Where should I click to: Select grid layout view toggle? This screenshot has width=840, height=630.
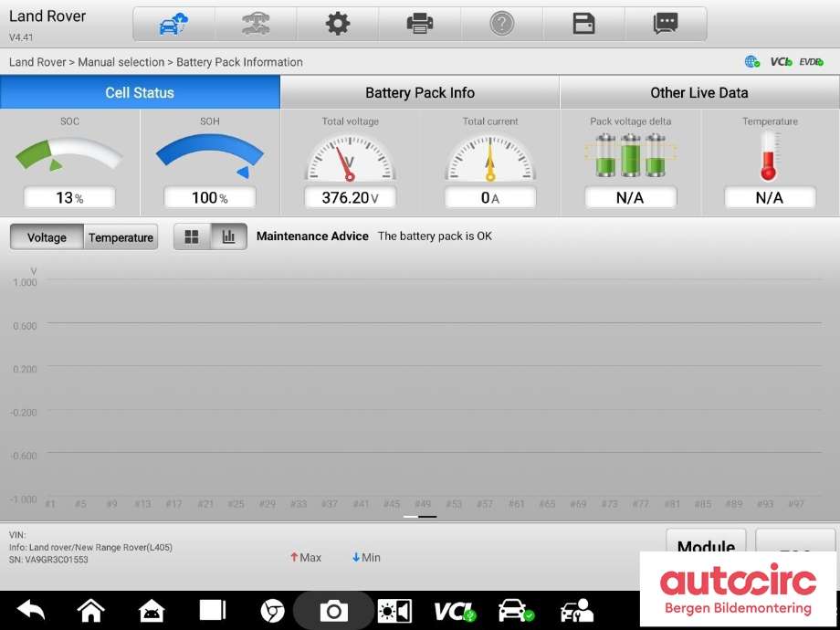tap(192, 236)
